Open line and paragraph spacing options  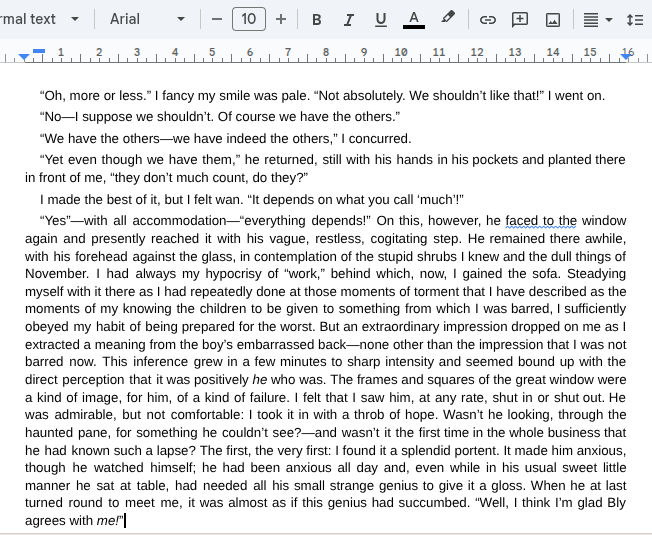point(635,19)
